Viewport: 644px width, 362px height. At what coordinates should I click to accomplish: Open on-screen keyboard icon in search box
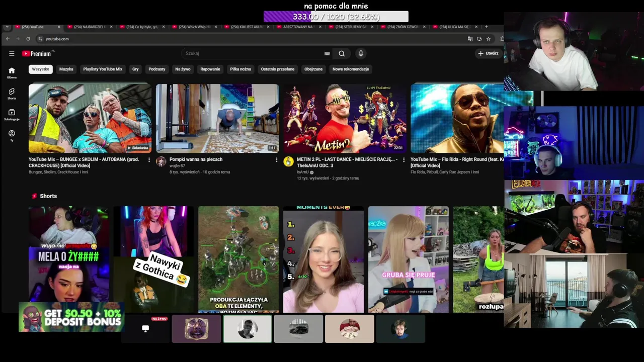coord(327,53)
